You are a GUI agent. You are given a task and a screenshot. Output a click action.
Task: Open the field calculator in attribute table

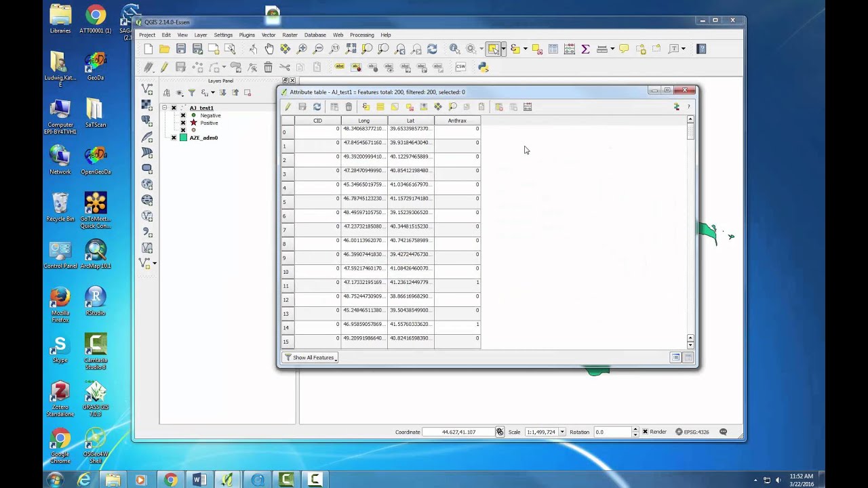[527, 107]
